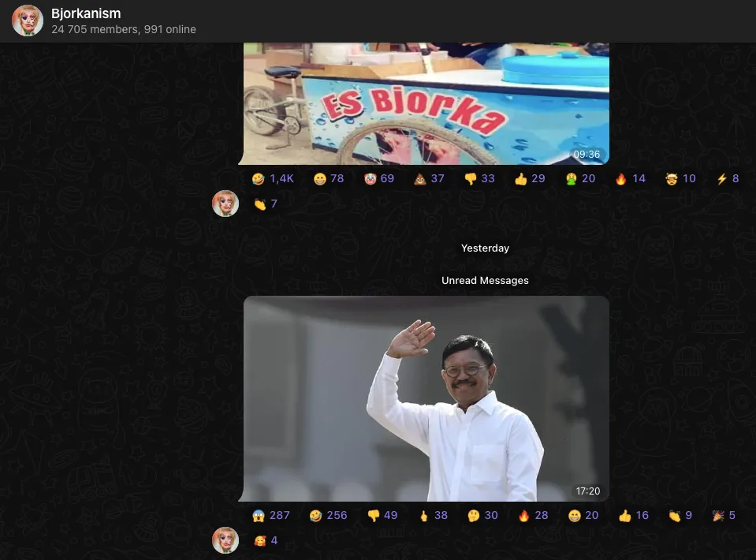Toggle the laughing reaction with 1,4K
The image size is (756, 560).
point(272,179)
